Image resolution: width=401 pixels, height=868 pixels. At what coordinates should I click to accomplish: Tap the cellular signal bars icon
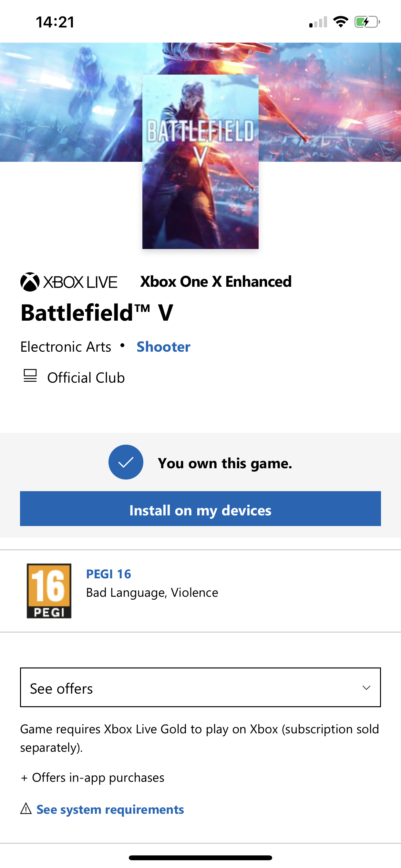(x=318, y=22)
